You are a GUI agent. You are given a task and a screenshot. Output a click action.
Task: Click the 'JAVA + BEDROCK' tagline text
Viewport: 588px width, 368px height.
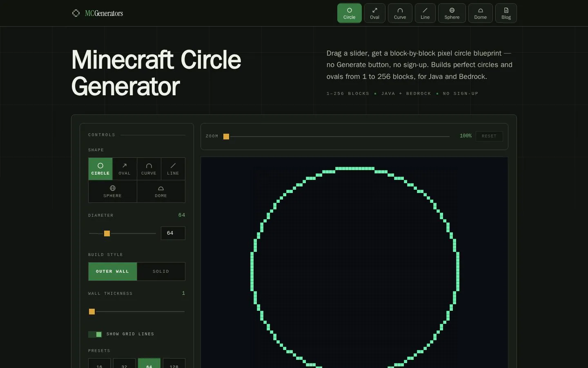(x=406, y=94)
